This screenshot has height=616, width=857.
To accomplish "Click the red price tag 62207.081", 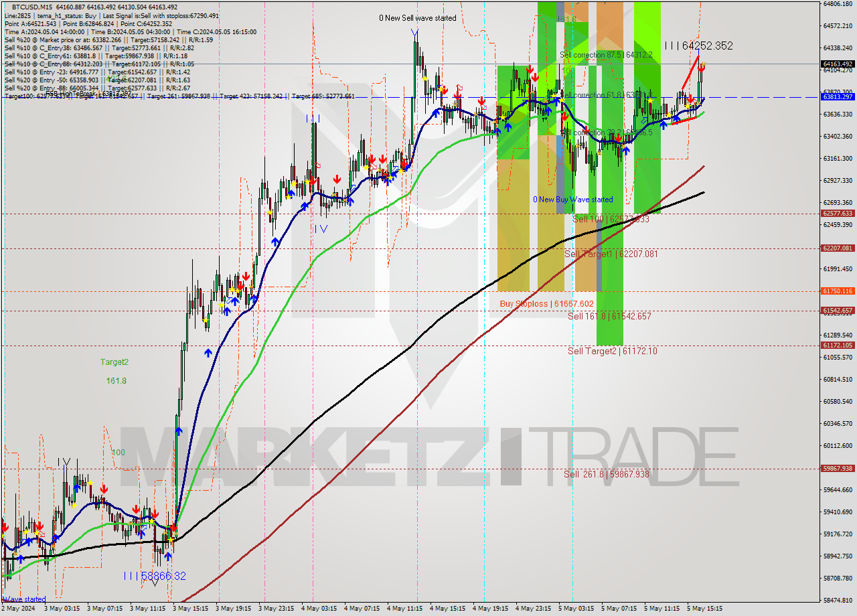I will click(838, 248).
